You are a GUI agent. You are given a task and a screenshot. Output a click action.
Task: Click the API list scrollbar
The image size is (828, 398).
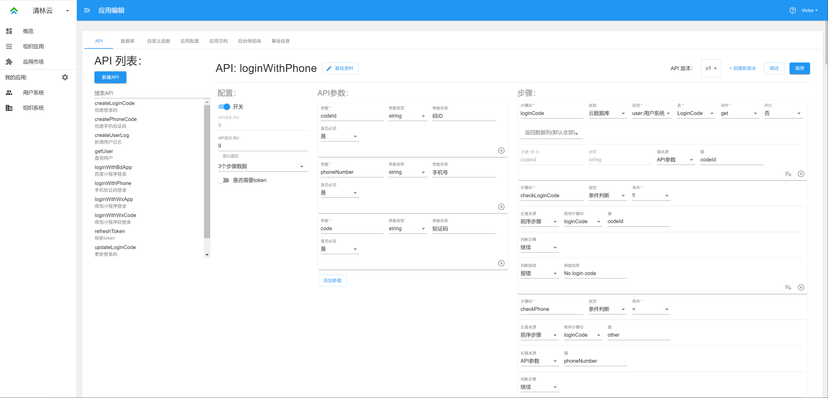(207, 172)
